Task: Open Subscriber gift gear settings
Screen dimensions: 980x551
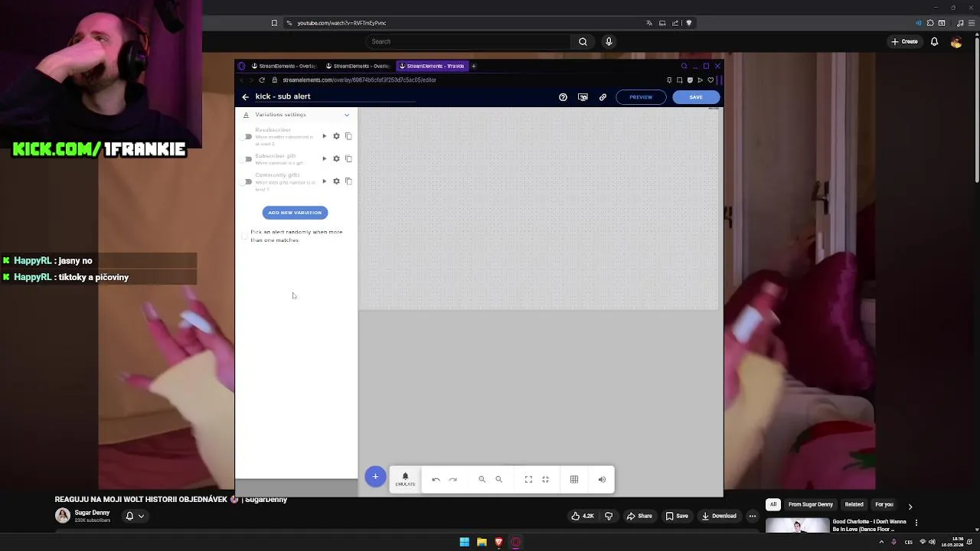Action: [336, 158]
